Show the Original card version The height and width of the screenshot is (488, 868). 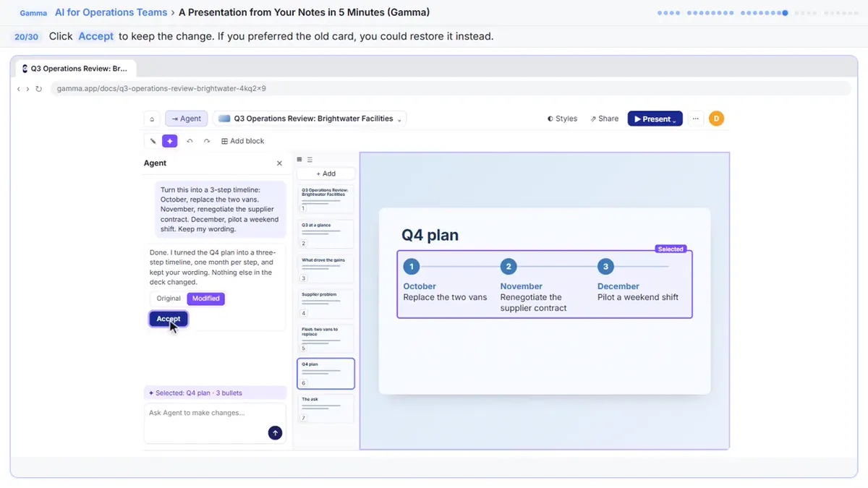pos(169,299)
